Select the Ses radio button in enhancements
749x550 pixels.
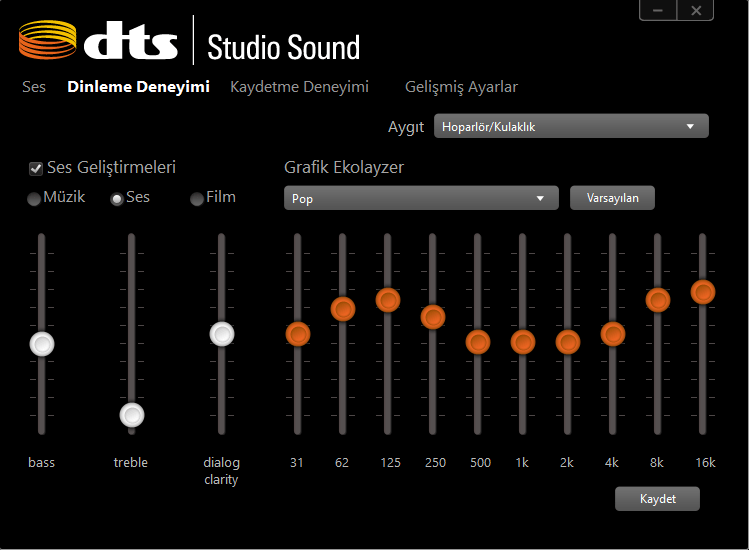tap(117, 199)
